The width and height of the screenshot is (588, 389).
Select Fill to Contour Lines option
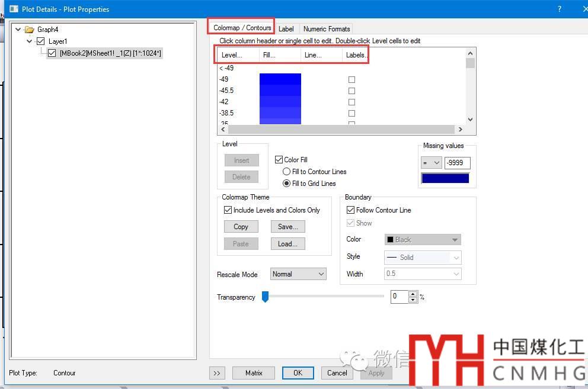coord(286,172)
